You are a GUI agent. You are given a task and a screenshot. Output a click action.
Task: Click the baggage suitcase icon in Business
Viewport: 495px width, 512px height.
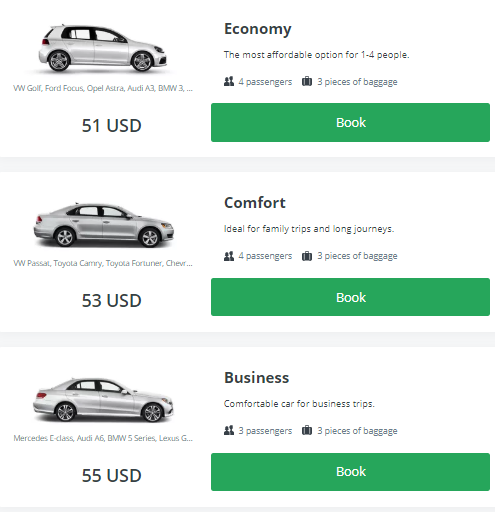[307, 430]
